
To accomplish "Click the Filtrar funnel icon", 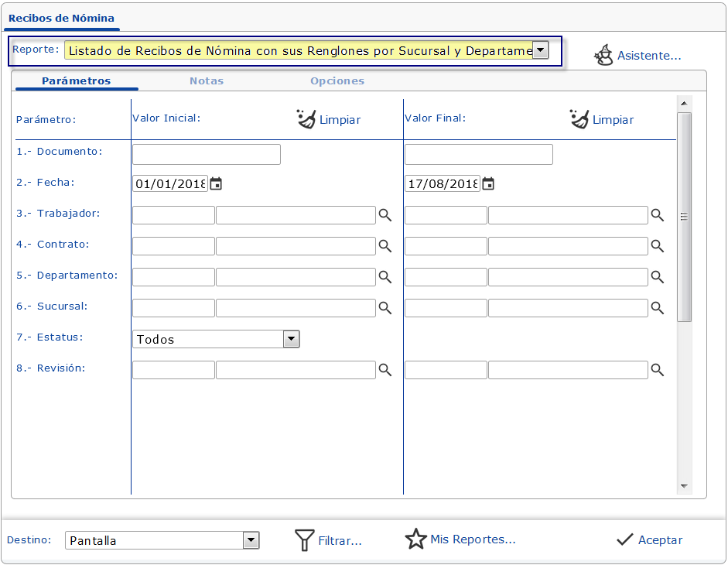I will [305, 540].
